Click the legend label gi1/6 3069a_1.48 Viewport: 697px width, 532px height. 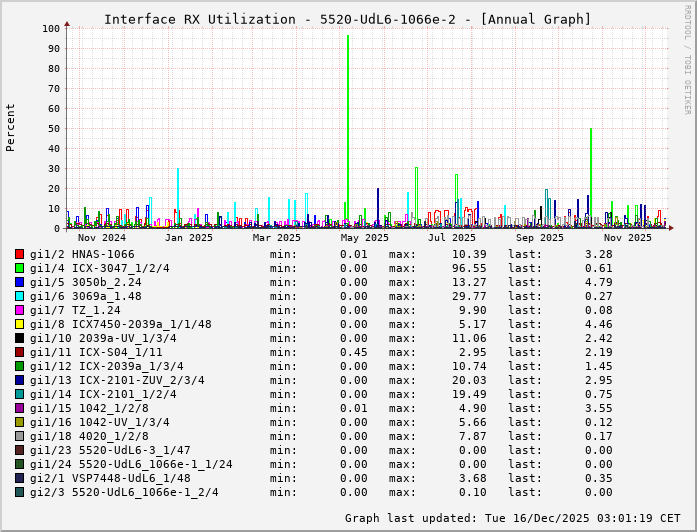(86, 296)
